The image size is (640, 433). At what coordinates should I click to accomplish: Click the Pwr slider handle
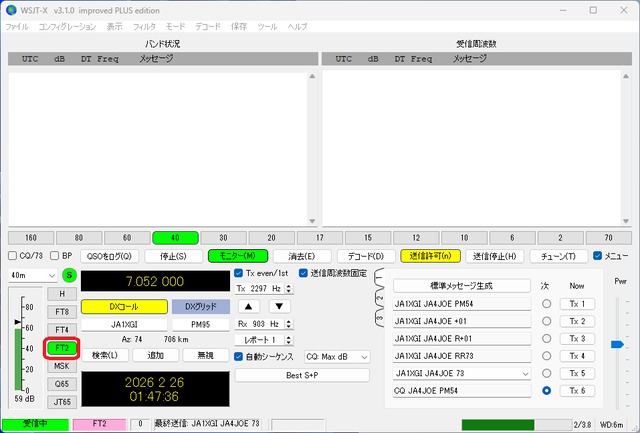617,344
